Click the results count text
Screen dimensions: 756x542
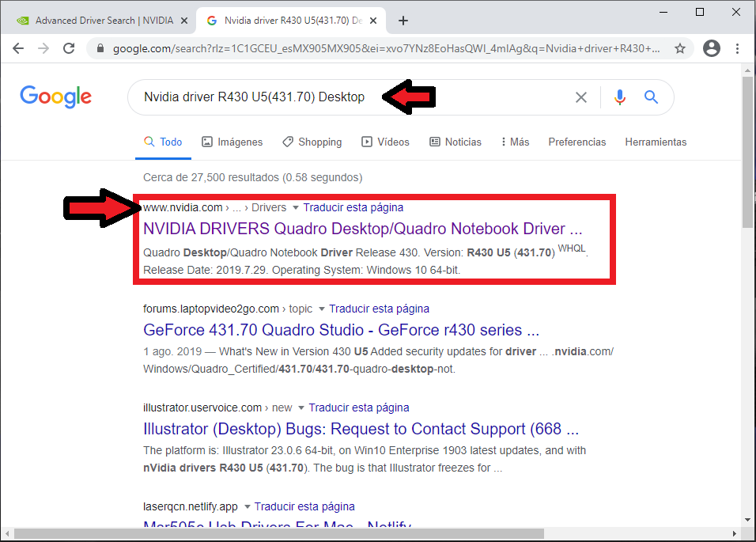point(252,177)
